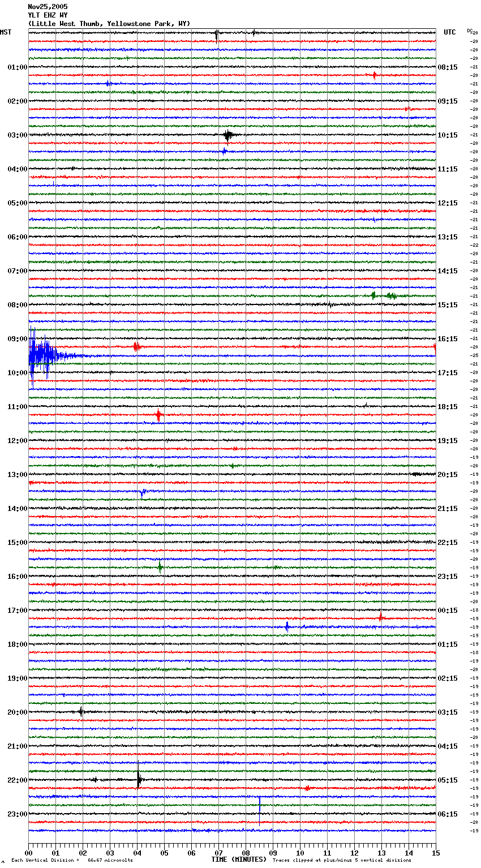Viewport: 481px width, 868px height.
Task: Select the 07:00 MST time label
Action: coord(17,271)
